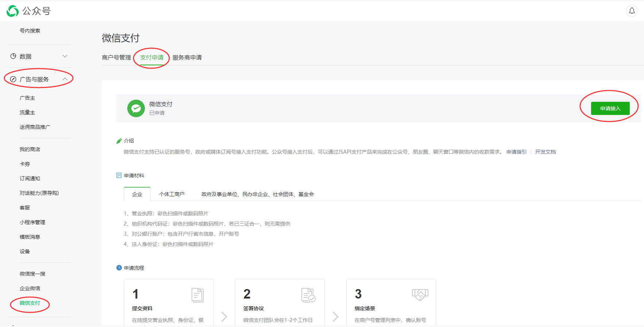Screen dimensions: 644x327
Task: Expand the 数据 menu chevron
Action: point(65,56)
